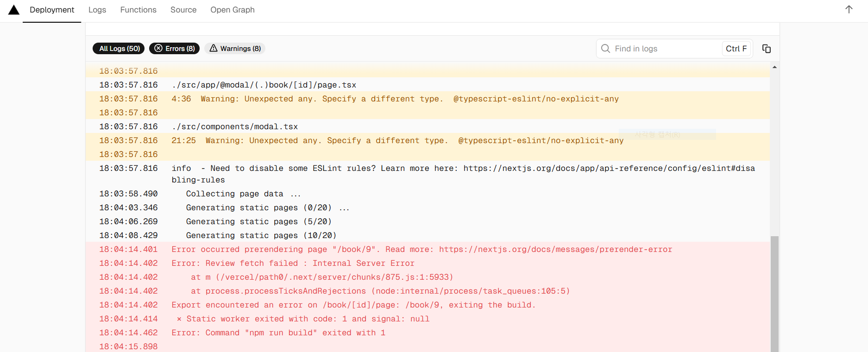Select the ./src/components/modal.tsx log line
This screenshot has width=868, height=352.
pyautogui.click(x=428, y=126)
